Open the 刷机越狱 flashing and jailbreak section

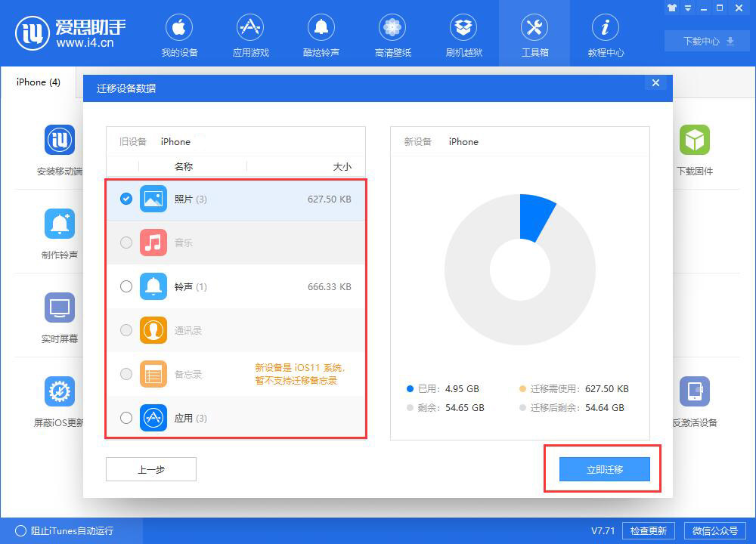click(x=463, y=34)
